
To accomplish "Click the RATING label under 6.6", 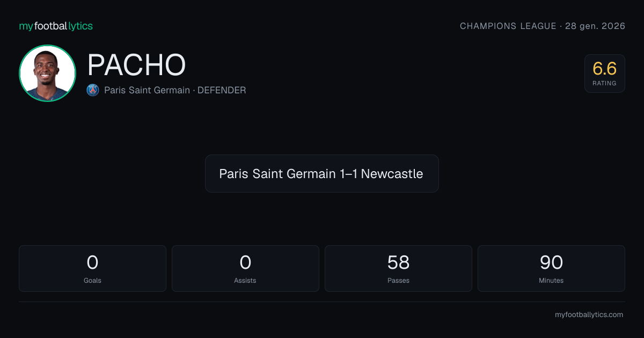I will (x=604, y=83).
